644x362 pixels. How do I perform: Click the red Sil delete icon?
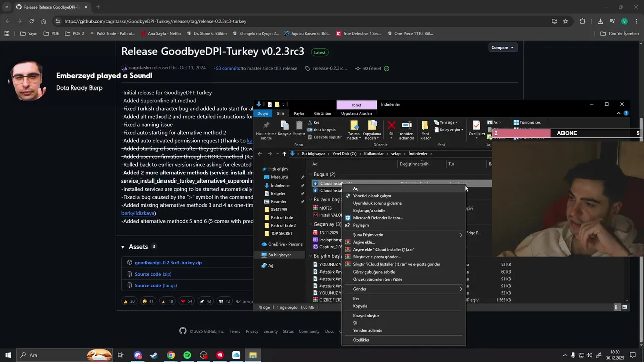tap(391, 125)
